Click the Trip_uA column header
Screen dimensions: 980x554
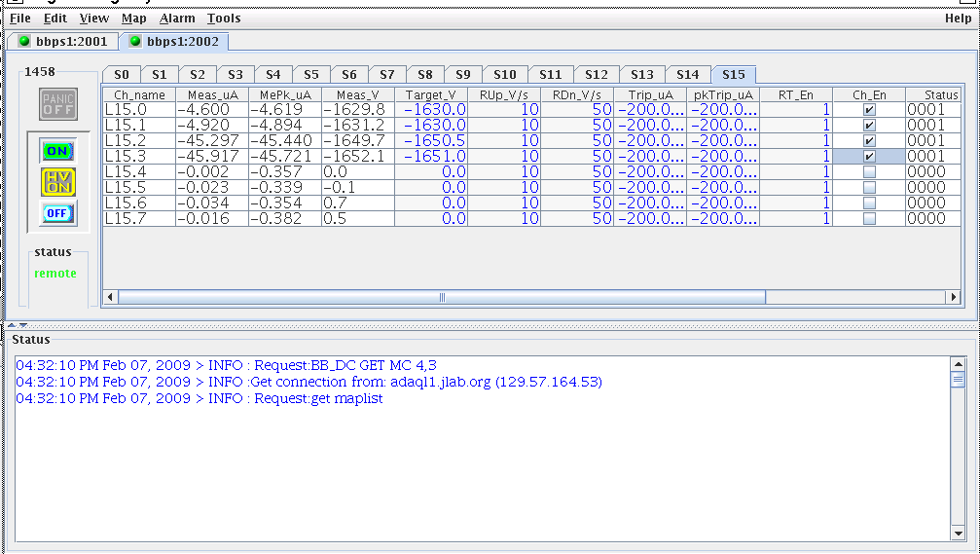tap(650, 95)
